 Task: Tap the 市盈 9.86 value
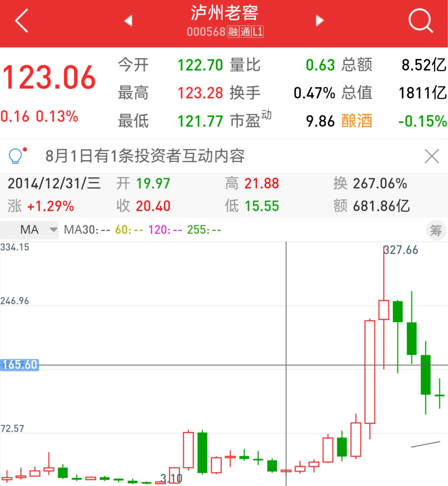(320, 121)
